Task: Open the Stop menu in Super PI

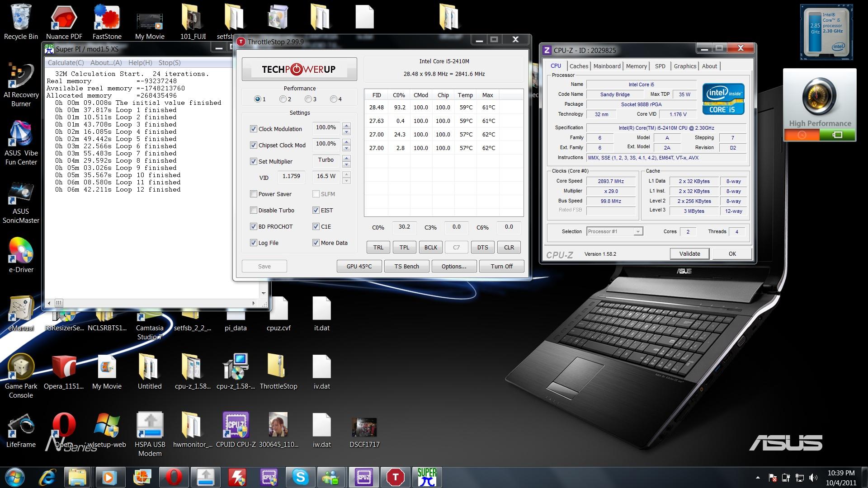Action: pyautogui.click(x=170, y=63)
